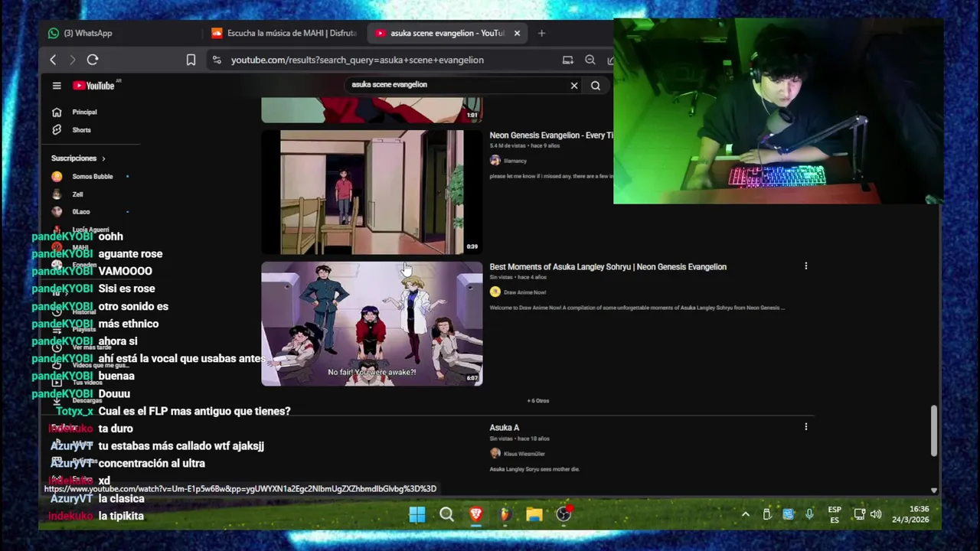Show hidden system tray icons
This screenshot has height=551, width=980.
coord(745,514)
